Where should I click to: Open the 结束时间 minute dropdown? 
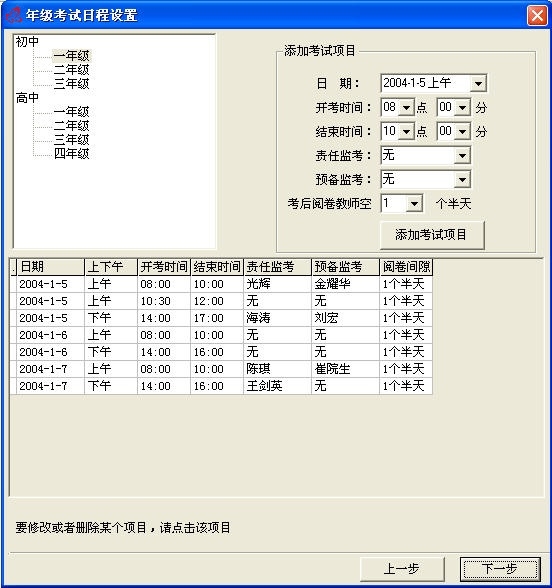pyautogui.click(x=462, y=131)
